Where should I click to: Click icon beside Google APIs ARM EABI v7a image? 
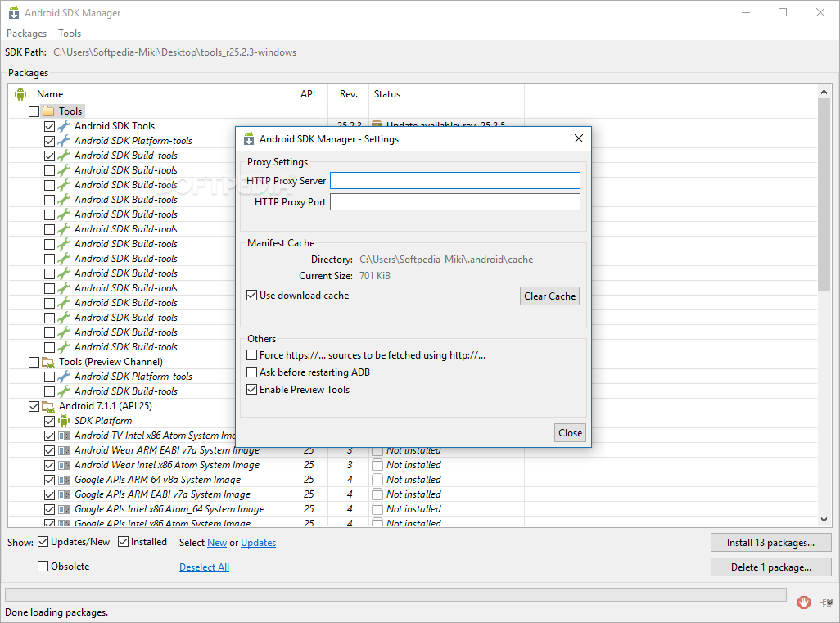(64, 494)
